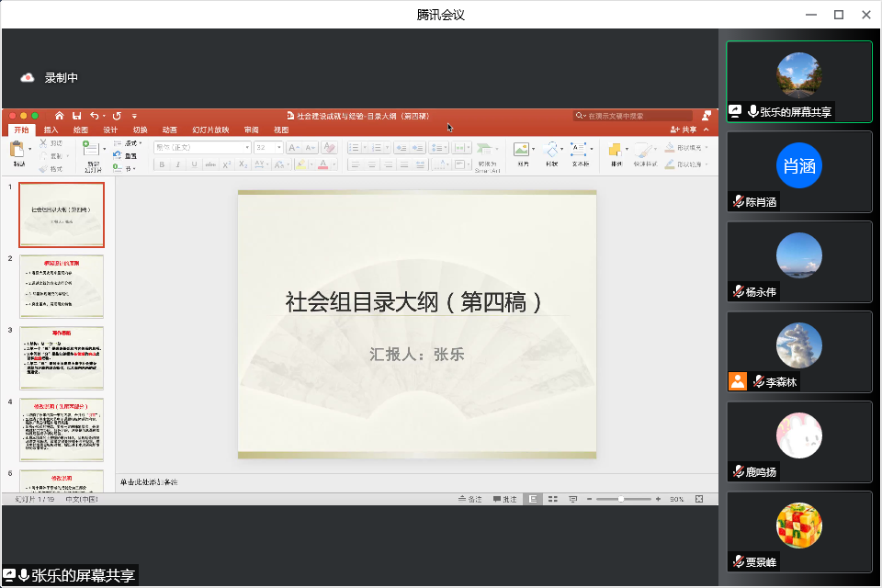This screenshot has width=882, height=588.
Task: Open the font size dropdown
Action: (268, 147)
